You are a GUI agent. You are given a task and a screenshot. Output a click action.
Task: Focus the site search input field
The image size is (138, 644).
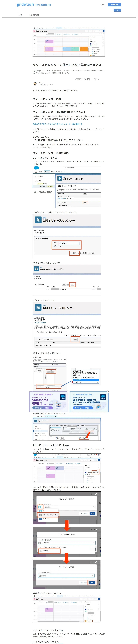pos(64,10)
